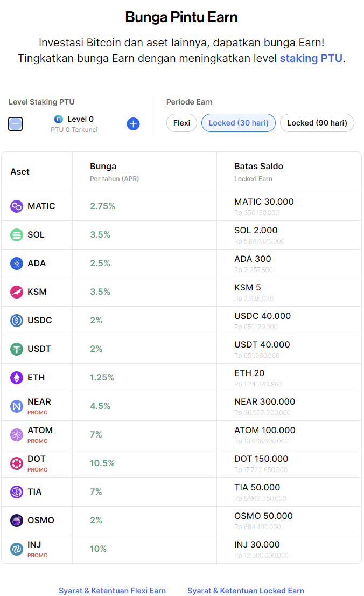Click the KSM asset name
The image size is (364, 596).
click(37, 292)
